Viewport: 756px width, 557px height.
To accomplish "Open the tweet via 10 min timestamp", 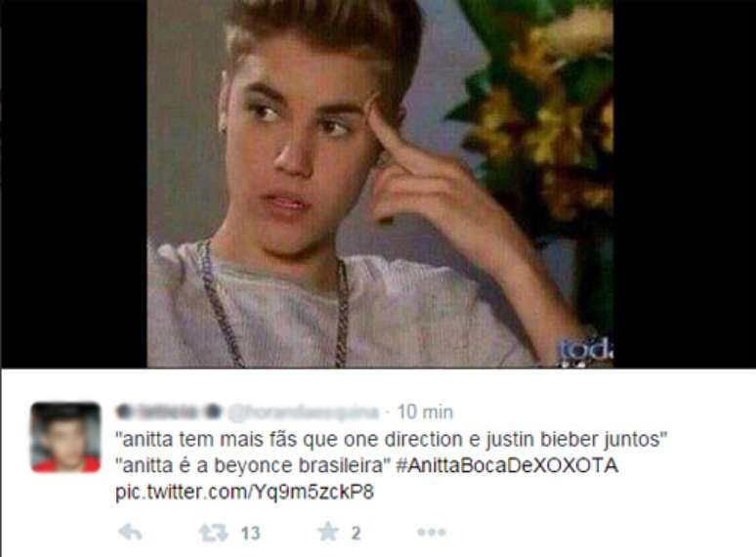I will tap(425, 411).
